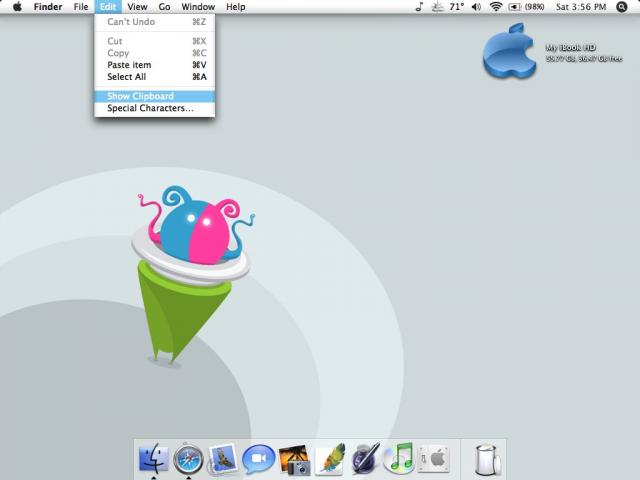The width and height of the screenshot is (640, 480).
Task: Open the Trash in the Dock
Action: pos(487,460)
